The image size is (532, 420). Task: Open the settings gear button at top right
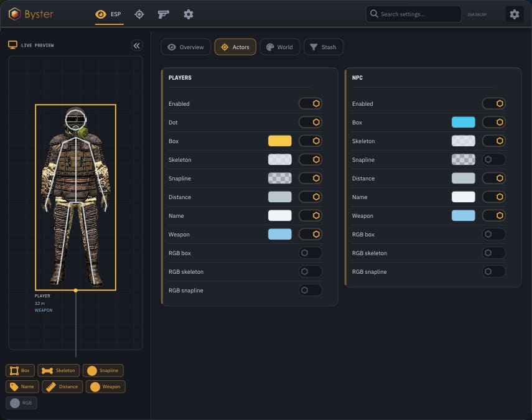point(515,14)
